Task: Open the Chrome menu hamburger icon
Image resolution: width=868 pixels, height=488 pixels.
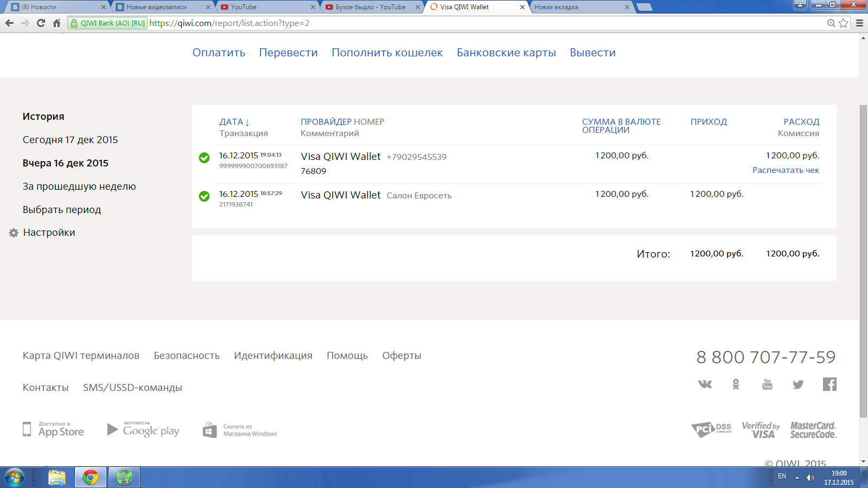Action: click(859, 23)
